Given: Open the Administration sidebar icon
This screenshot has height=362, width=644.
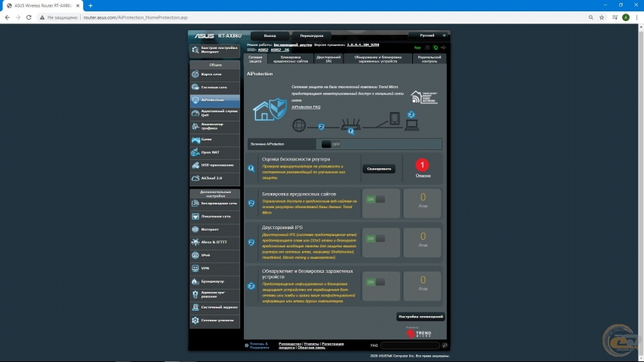Looking at the screenshot, I should click(195, 294).
